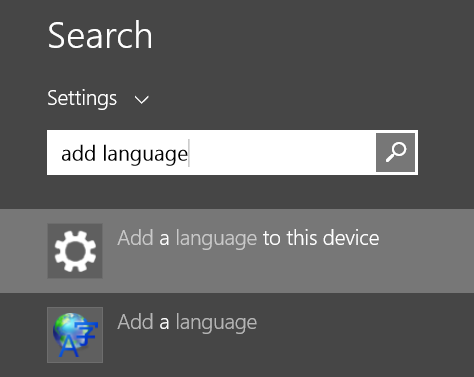Screen dimensions: 474x377
Task: Select the highlighted first search result row
Action: point(237,251)
